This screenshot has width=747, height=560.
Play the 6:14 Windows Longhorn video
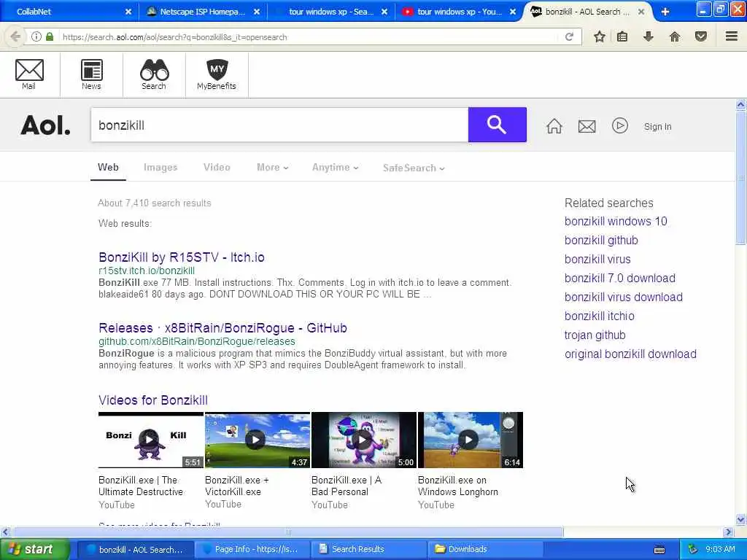471,440
